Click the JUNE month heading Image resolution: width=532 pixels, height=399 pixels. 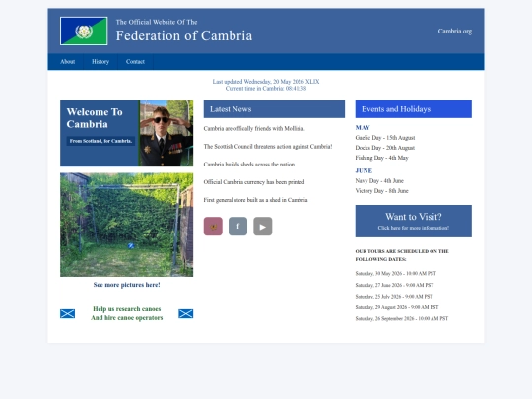tap(364, 171)
